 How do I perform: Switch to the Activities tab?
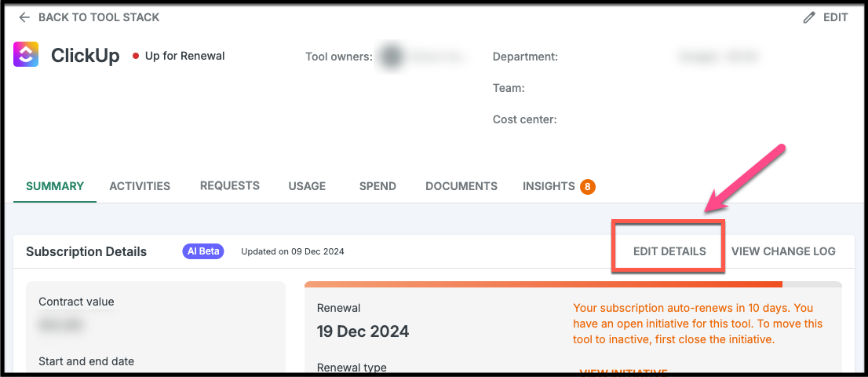140,186
